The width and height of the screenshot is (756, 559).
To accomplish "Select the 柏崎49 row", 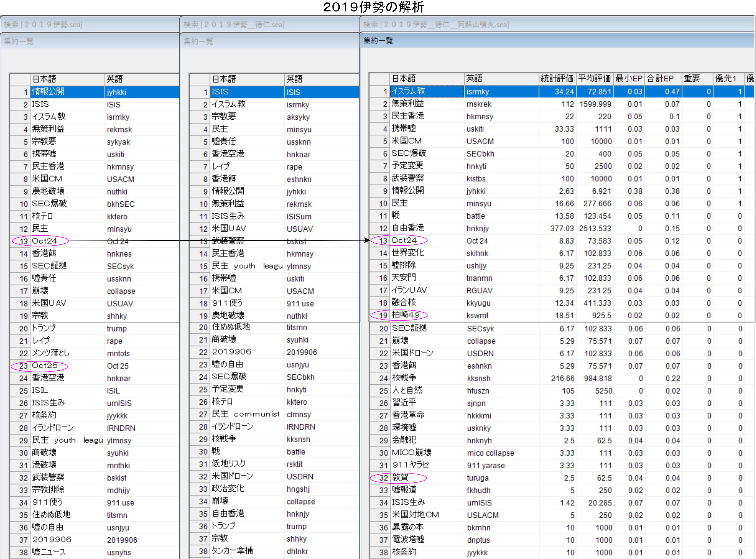I will coord(405,315).
